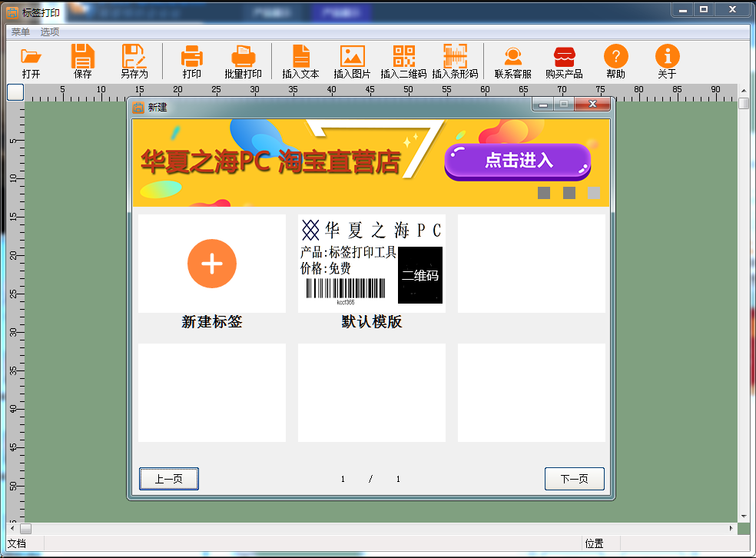Click the 打印 (Print) printer icon
The width and height of the screenshot is (756, 558).
click(x=191, y=57)
